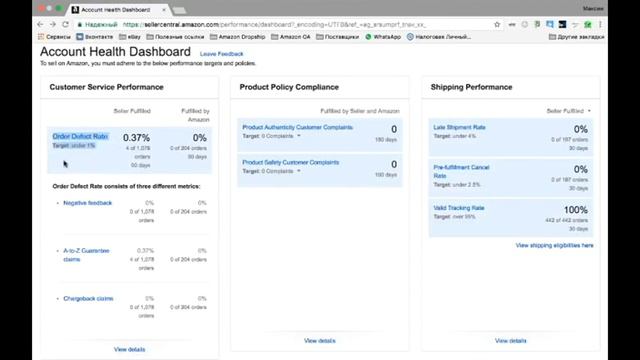Open the A-to-Z Guarantee claims link
640x360 pixels.
click(86, 255)
